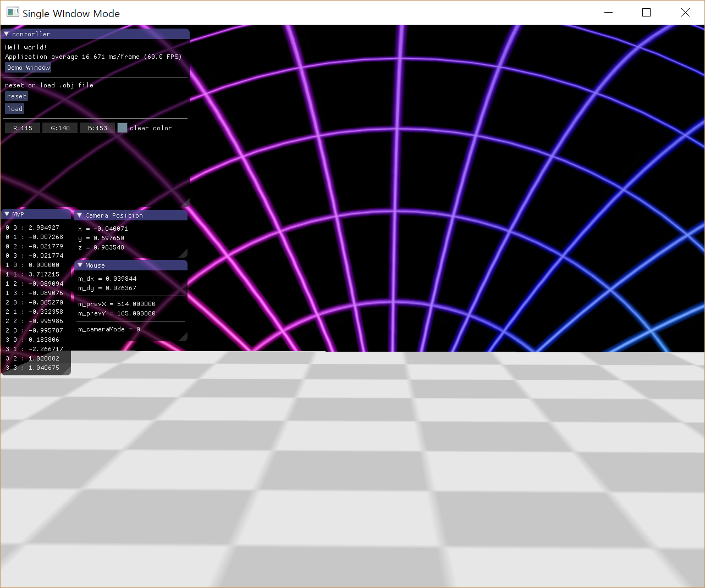Grab the Mouse panel resize grip
The height and width of the screenshot is (588, 705).
tap(183, 336)
